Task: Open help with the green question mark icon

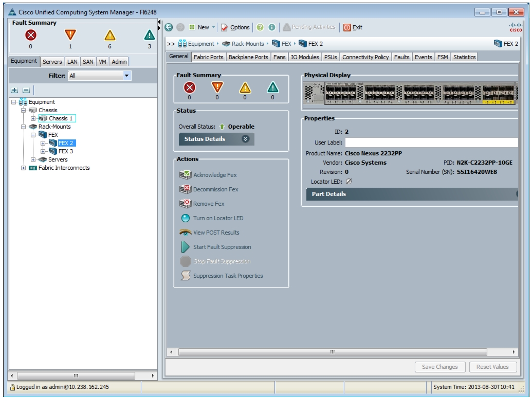Action: pyautogui.click(x=260, y=27)
